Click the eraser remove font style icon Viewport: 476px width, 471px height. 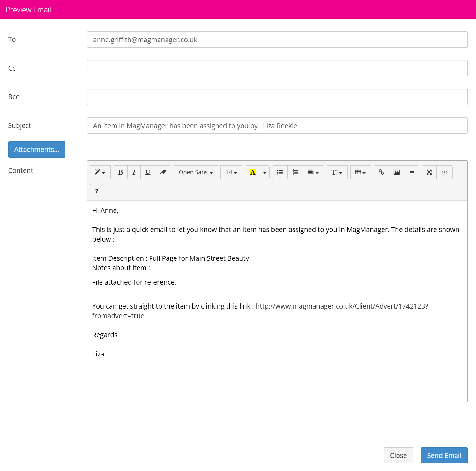163,172
